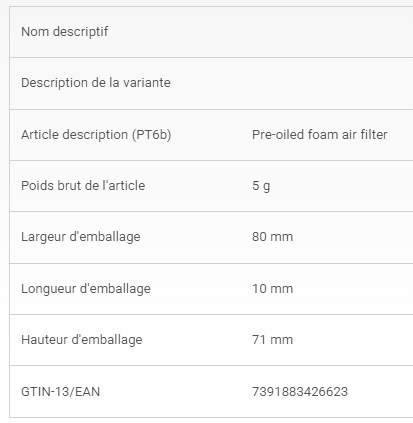Click the "Poids brut de l'article" label

[x=83, y=186]
